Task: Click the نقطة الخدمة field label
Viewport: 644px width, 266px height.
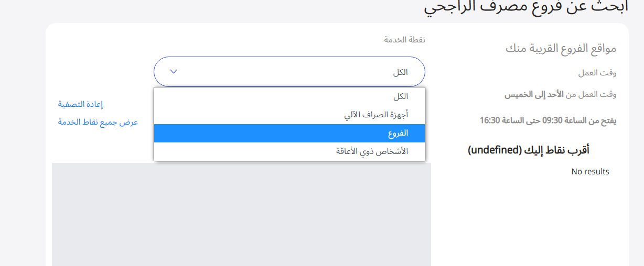Action: click(404, 40)
